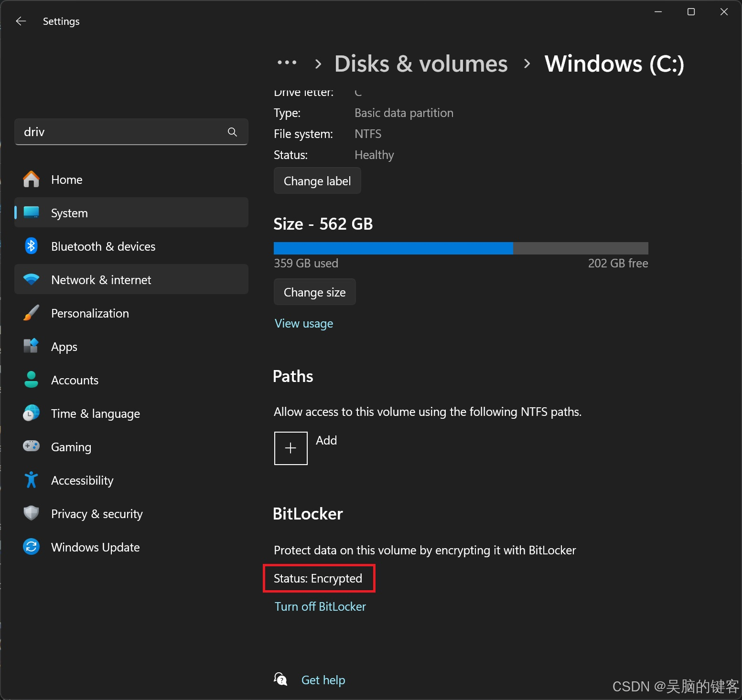The width and height of the screenshot is (742, 700).
Task: Open the Get help link
Action: 323,680
